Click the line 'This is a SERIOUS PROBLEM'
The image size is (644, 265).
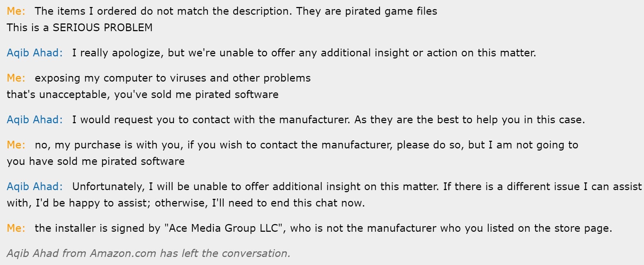click(x=79, y=28)
